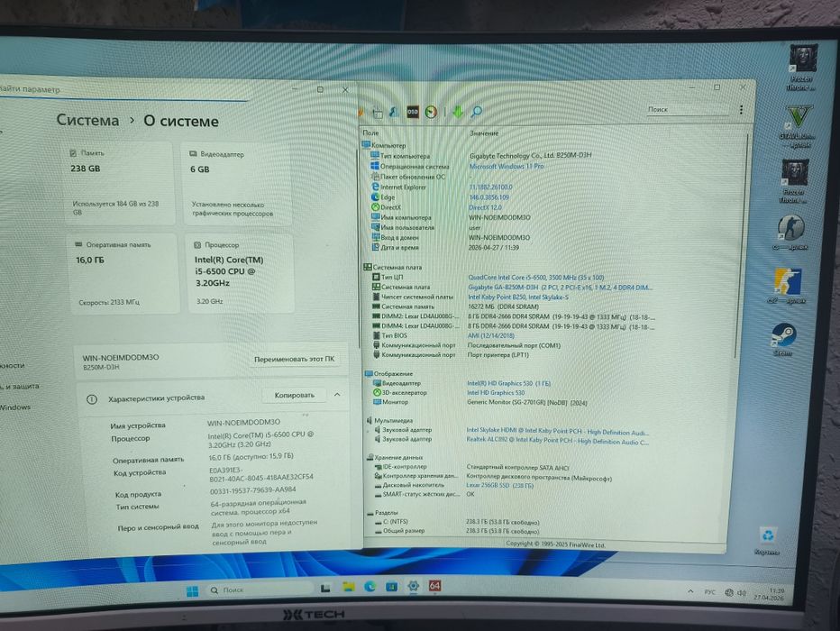Open the Steam desktop shortcut
This screenshot has width=840, height=631.
[784, 340]
